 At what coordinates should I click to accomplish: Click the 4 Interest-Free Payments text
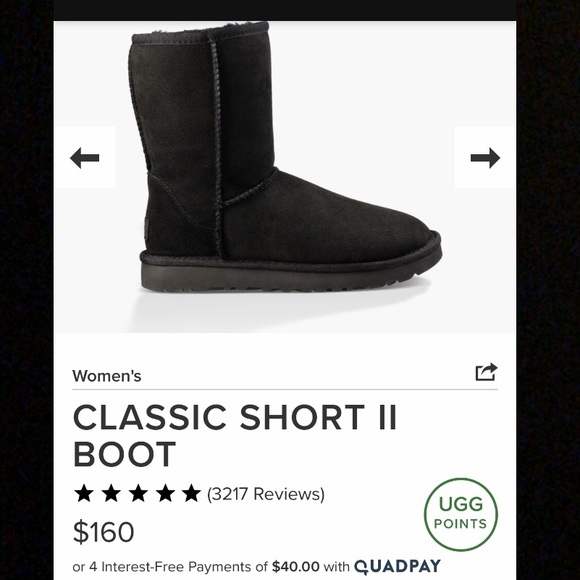point(169,567)
